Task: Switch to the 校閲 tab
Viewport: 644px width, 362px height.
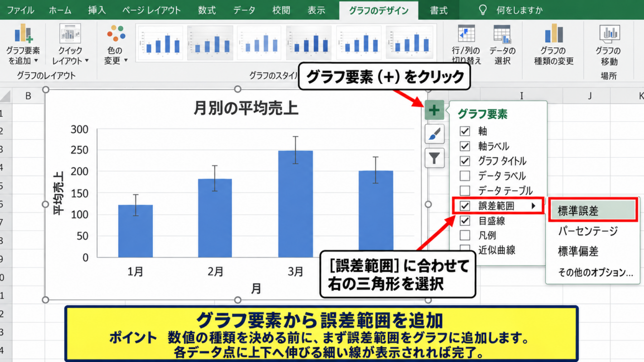Action: tap(281, 10)
